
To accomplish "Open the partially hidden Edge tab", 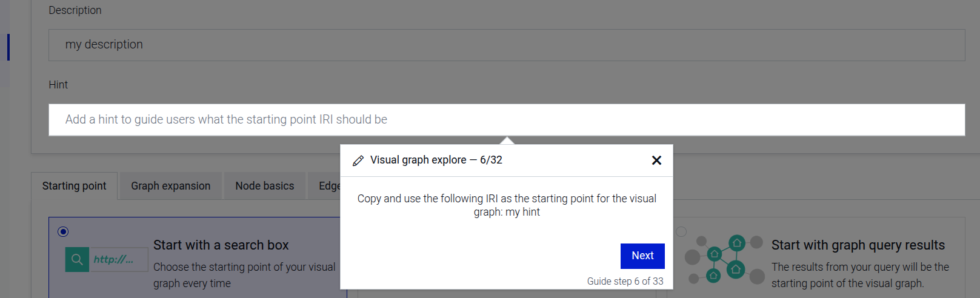I will (329, 186).
